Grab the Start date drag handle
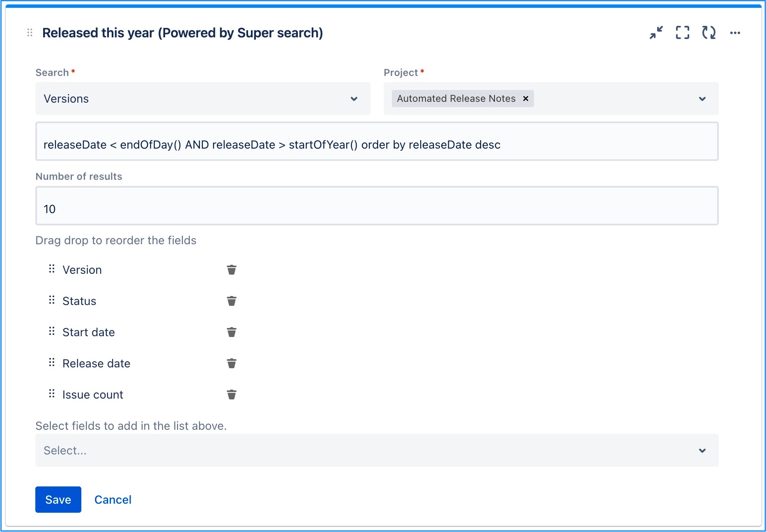This screenshot has height=532, width=766. 52,331
